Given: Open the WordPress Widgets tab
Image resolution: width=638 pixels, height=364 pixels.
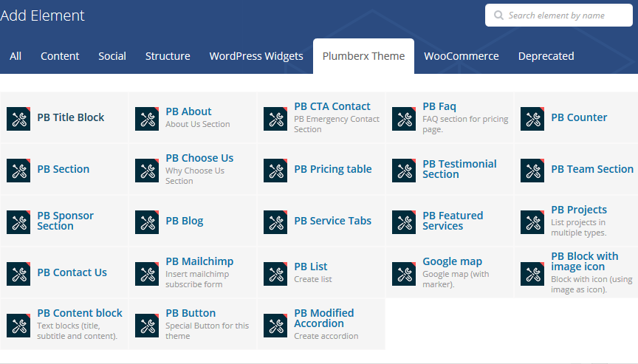Looking at the screenshot, I should (256, 56).
